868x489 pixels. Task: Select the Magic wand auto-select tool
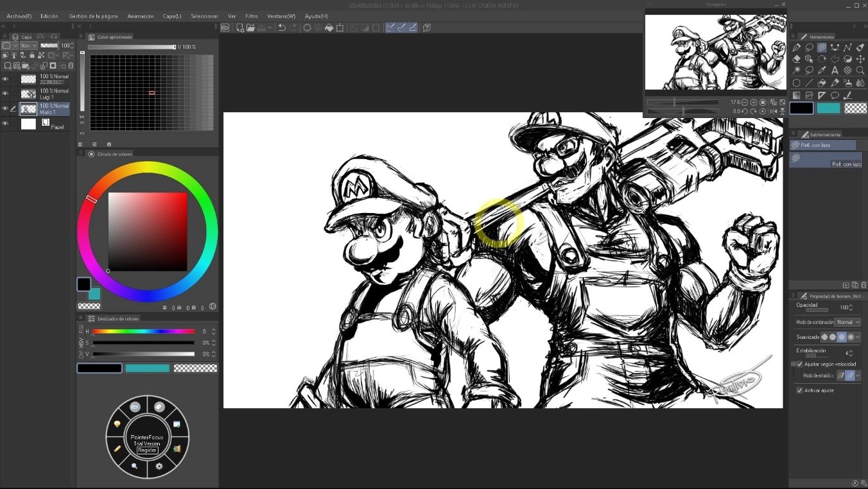797,70
